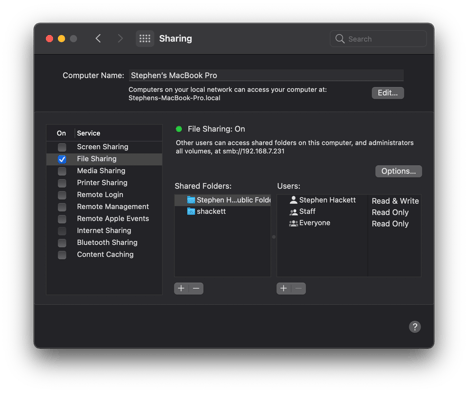Select the Printer Sharing service row
468x393 pixels.
click(x=104, y=183)
